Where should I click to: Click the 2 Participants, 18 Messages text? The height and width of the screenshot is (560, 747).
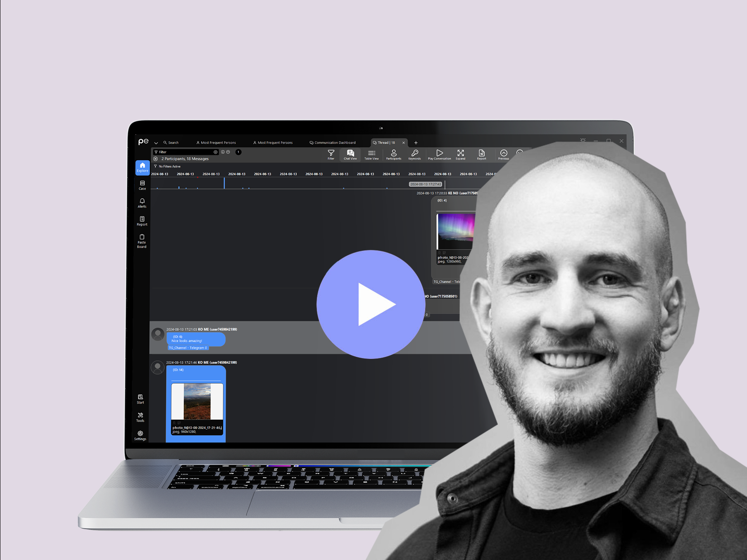185,159
